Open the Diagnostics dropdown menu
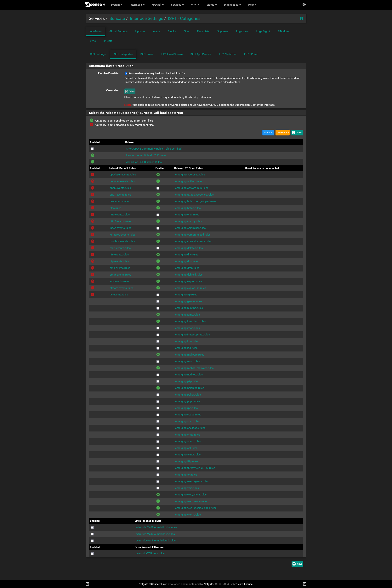Image resolution: width=392 pixels, height=588 pixels. (232, 5)
